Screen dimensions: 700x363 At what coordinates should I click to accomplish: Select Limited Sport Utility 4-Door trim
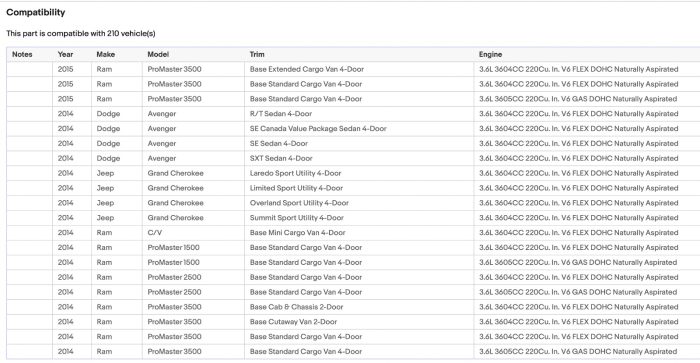point(296,188)
